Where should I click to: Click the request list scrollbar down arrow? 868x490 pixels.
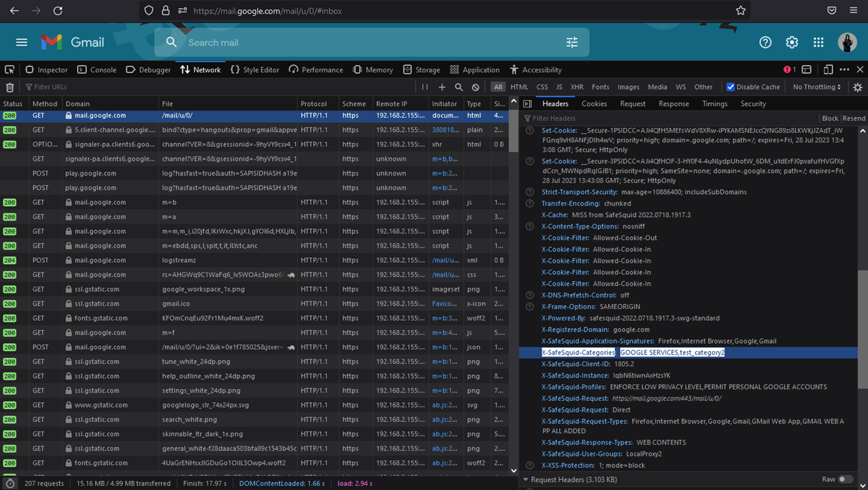point(514,470)
